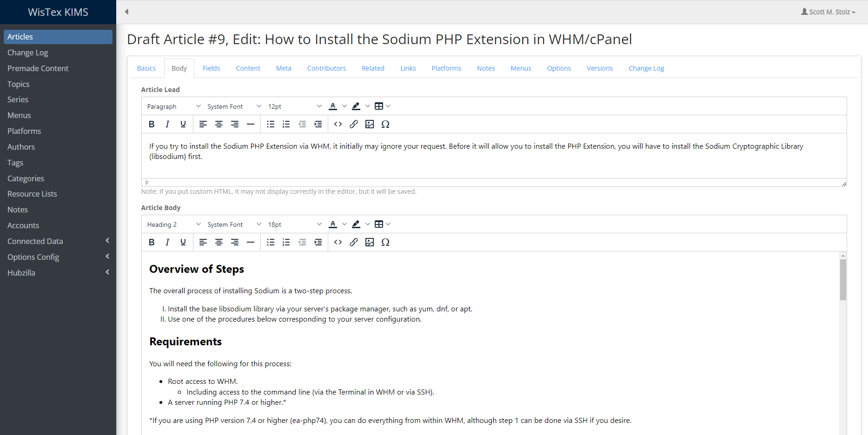Open the Versions tab

[599, 68]
